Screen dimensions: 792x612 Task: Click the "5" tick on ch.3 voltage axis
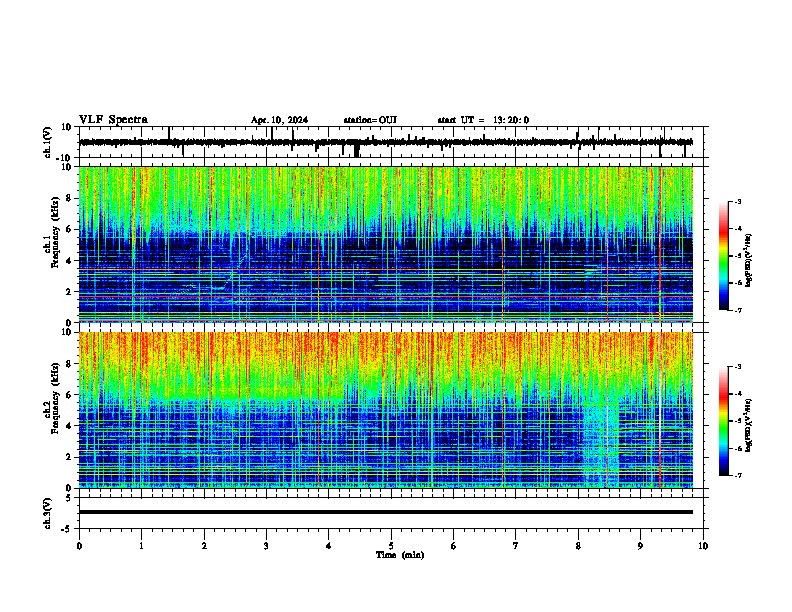(70, 497)
